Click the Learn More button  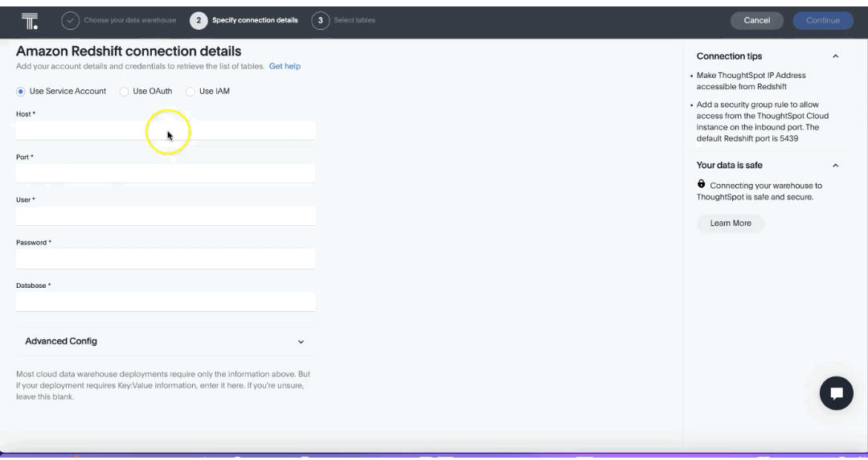click(731, 224)
